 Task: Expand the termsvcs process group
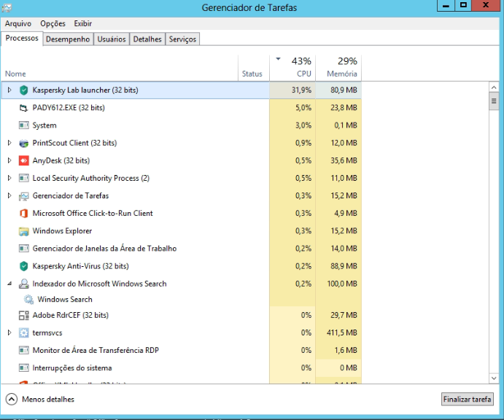click(9, 332)
